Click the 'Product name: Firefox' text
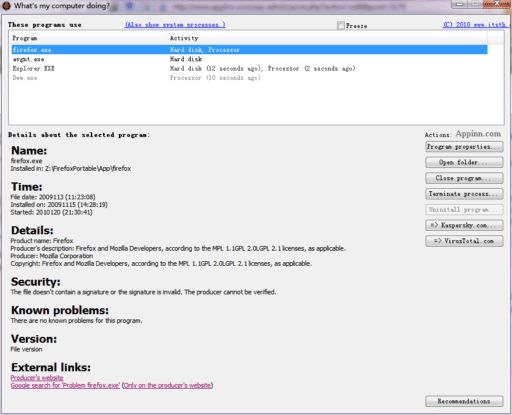 (x=42, y=241)
